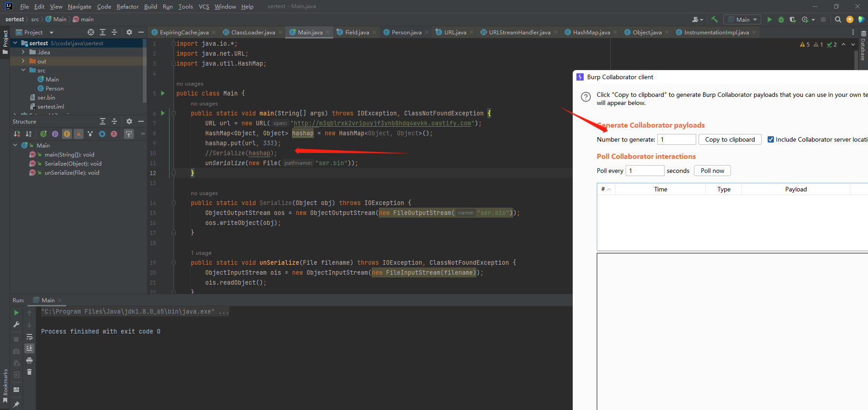
Task: Open the profiler run options arrow
Action: [x=813, y=19]
